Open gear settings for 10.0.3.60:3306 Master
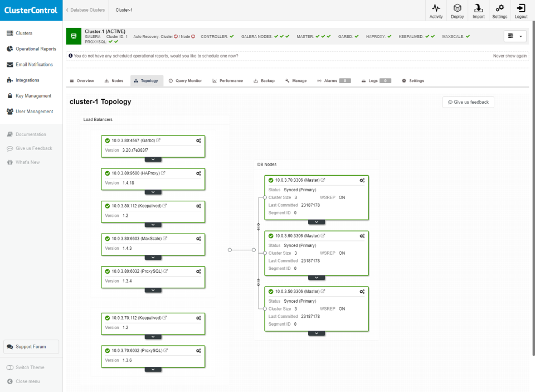The height and width of the screenshot is (392, 535). tap(362, 236)
